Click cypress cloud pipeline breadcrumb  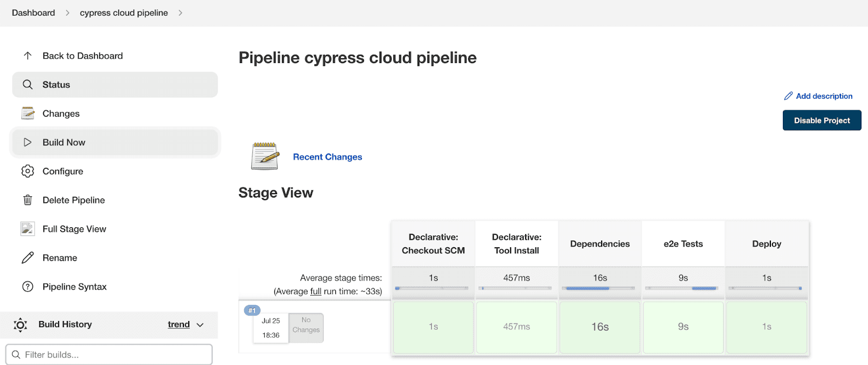(x=124, y=12)
